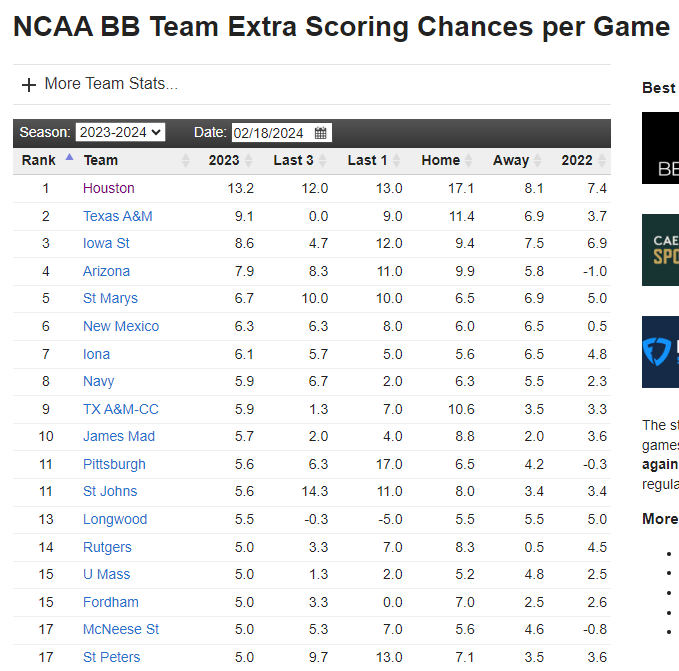Go to the Iowa St team page
679x671 pixels.
(106, 243)
